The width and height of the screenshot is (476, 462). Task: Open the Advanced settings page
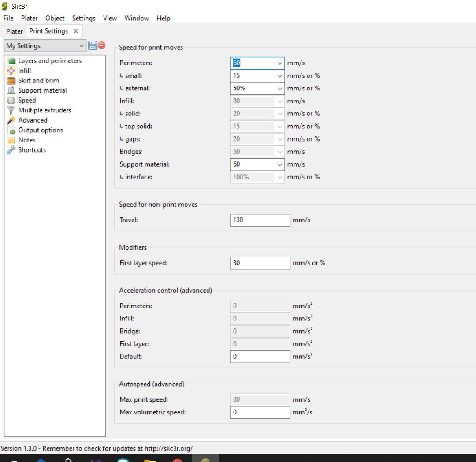[x=33, y=120]
